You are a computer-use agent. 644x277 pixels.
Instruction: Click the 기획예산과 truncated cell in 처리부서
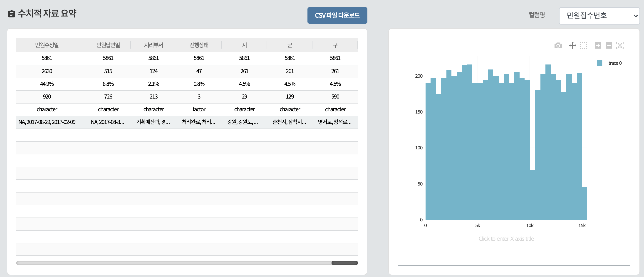point(153,122)
